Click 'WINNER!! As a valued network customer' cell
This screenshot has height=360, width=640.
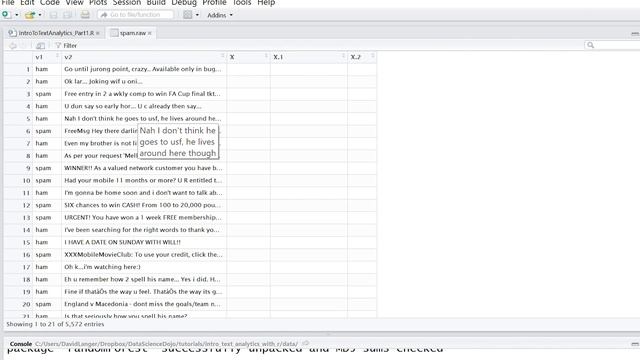coord(144,168)
